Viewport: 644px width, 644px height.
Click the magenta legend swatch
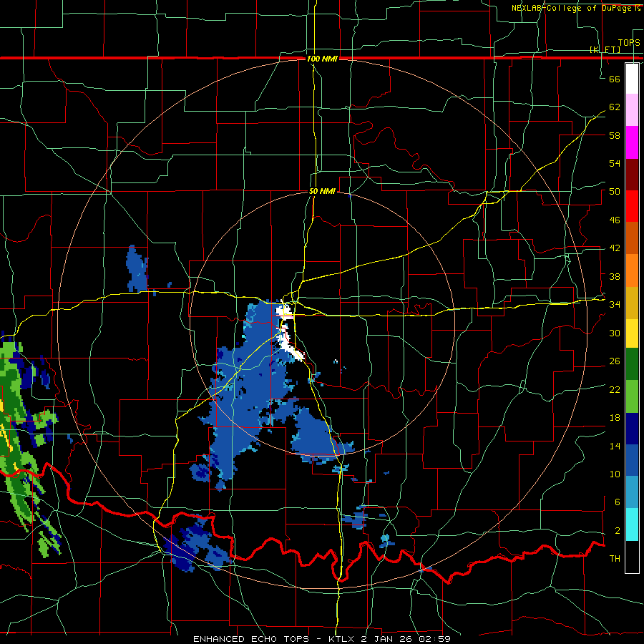(632, 142)
